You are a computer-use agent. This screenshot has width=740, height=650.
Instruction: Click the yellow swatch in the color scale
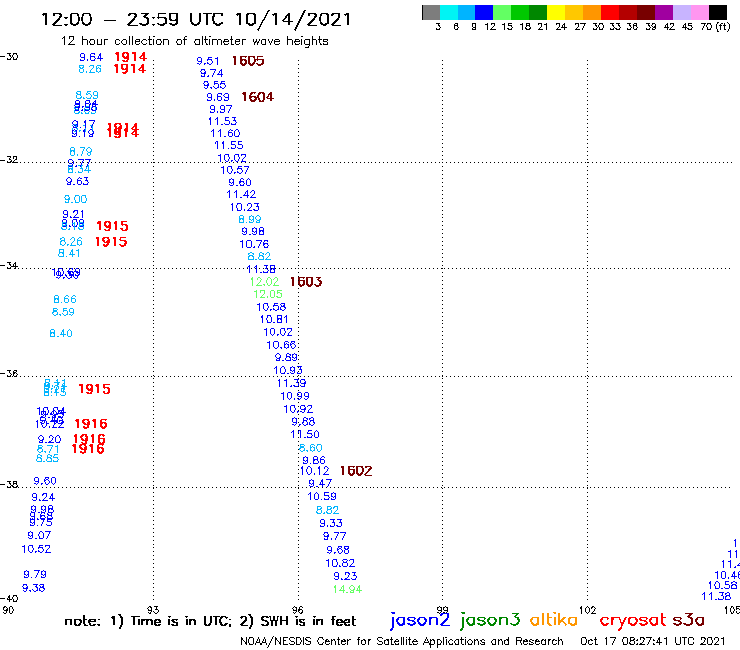pos(556,12)
